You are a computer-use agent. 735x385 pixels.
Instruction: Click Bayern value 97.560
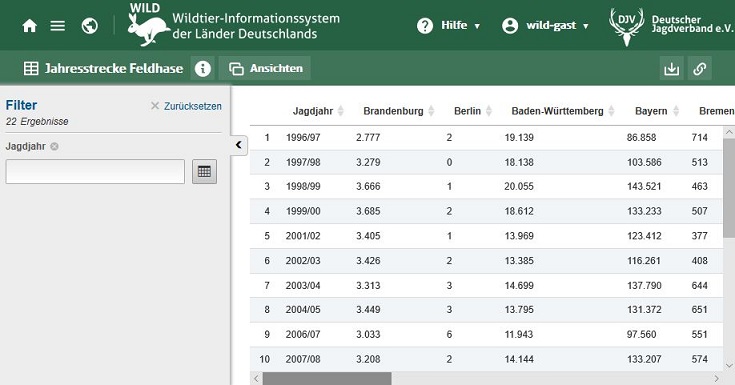click(641, 334)
